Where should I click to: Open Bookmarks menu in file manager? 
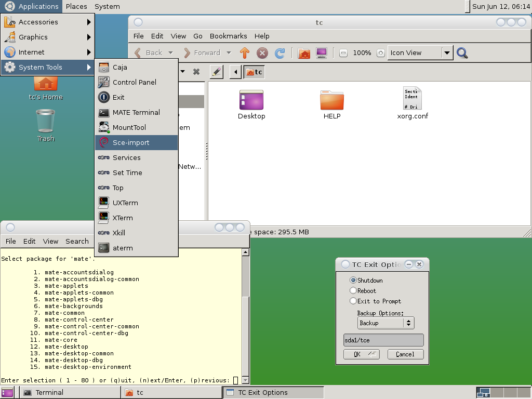click(x=228, y=36)
